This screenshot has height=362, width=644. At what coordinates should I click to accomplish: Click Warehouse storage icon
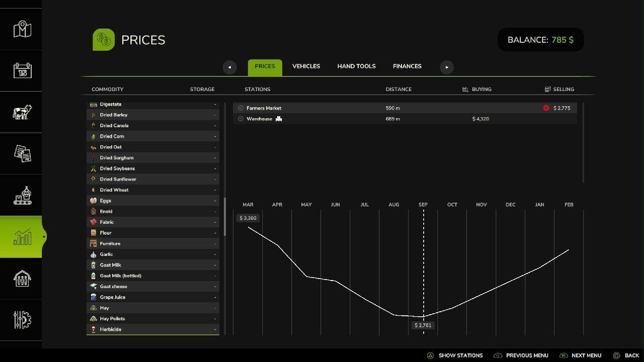click(279, 119)
